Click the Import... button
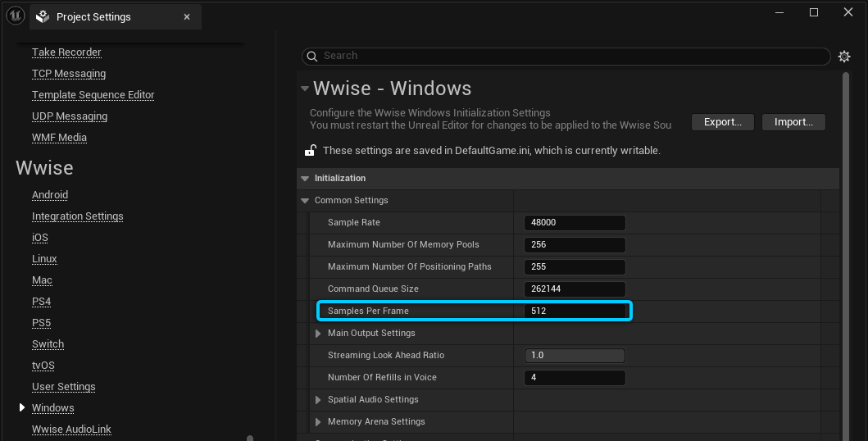 793,122
